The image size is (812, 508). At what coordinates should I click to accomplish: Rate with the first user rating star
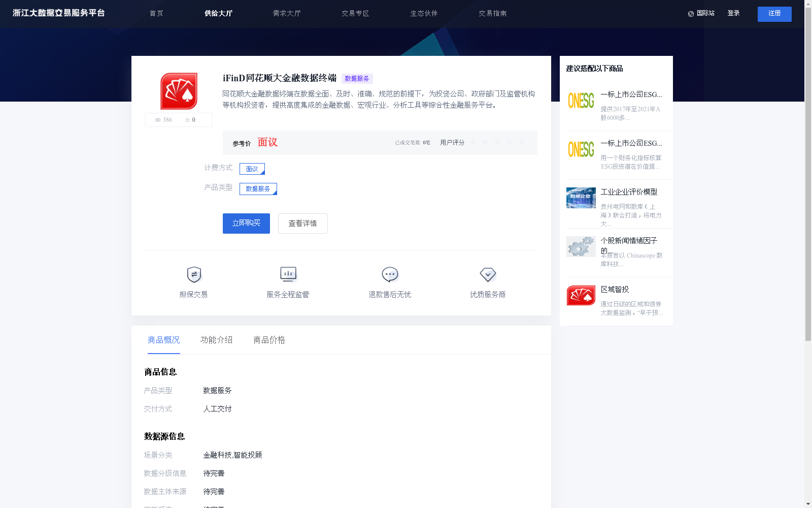(x=473, y=142)
